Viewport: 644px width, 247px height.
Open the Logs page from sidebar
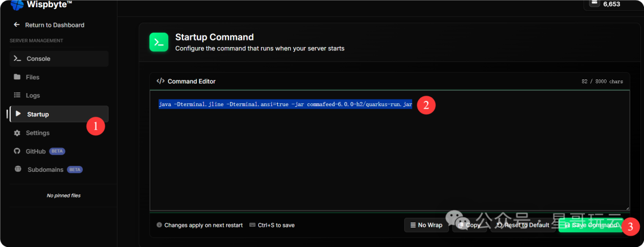coord(33,95)
